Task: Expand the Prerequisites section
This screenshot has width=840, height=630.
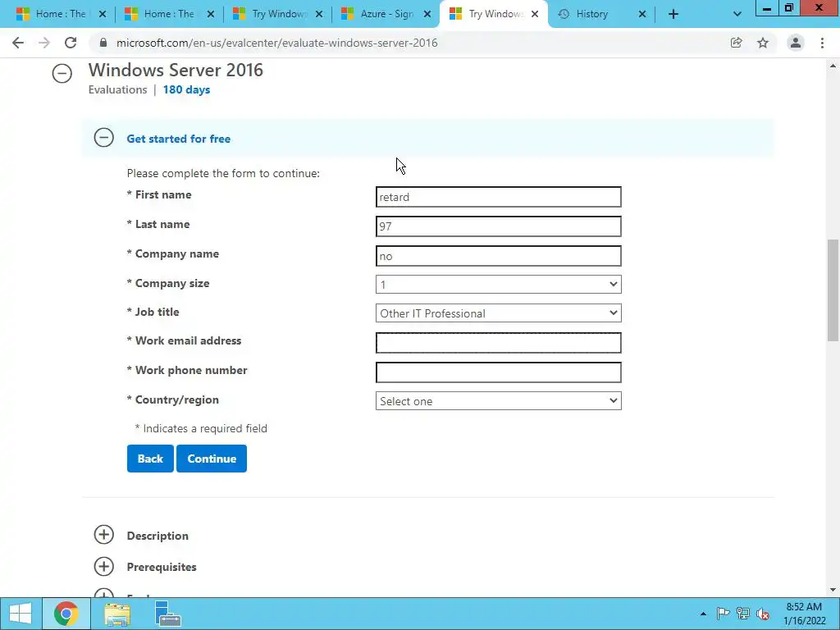Action: click(104, 566)
